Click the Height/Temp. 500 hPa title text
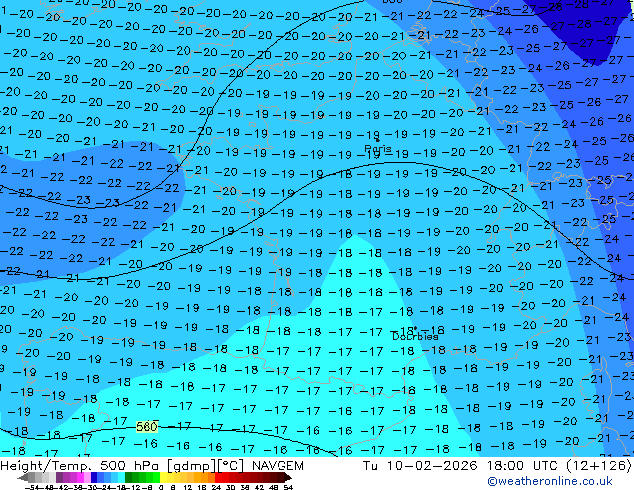Image resolution: width=634 pixels, height=490 pixels. (81, 466)
